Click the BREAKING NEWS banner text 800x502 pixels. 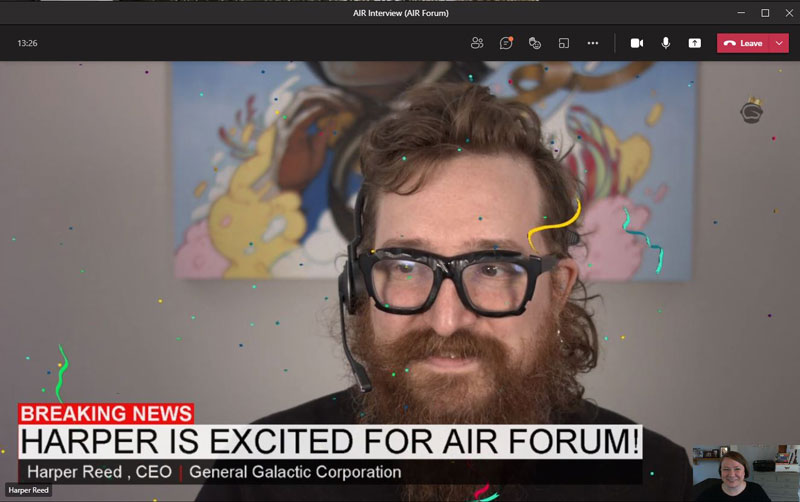(106, 413)
